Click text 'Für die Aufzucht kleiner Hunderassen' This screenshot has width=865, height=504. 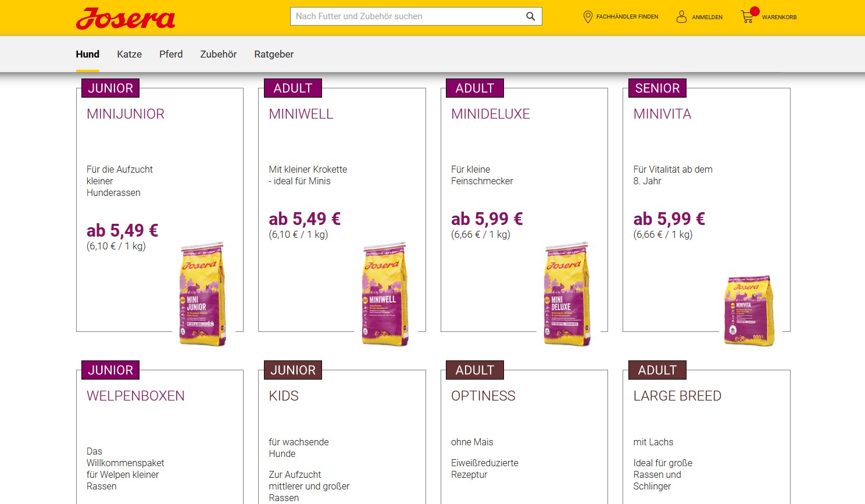[120, 181]
